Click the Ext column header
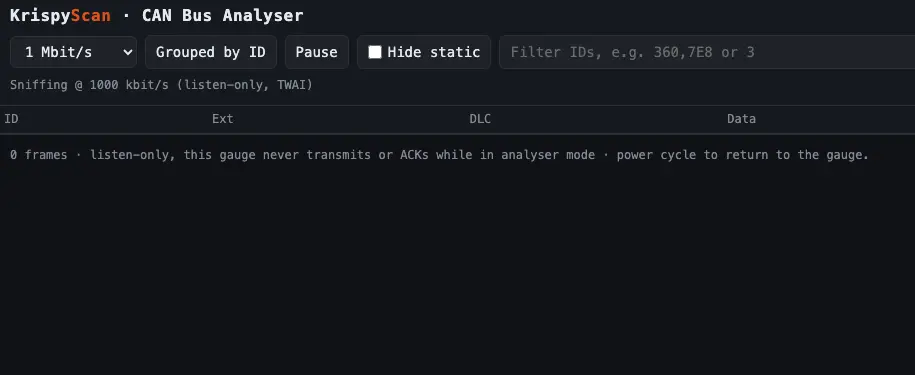The image size is (915, 375). (x=222, y=119)
